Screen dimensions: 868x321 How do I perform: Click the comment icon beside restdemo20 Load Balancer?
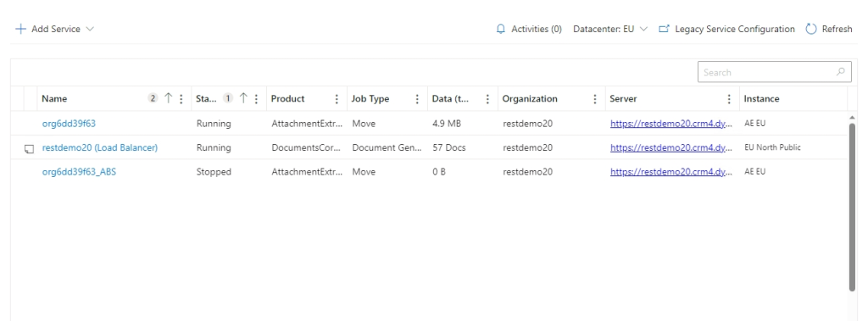30,148
